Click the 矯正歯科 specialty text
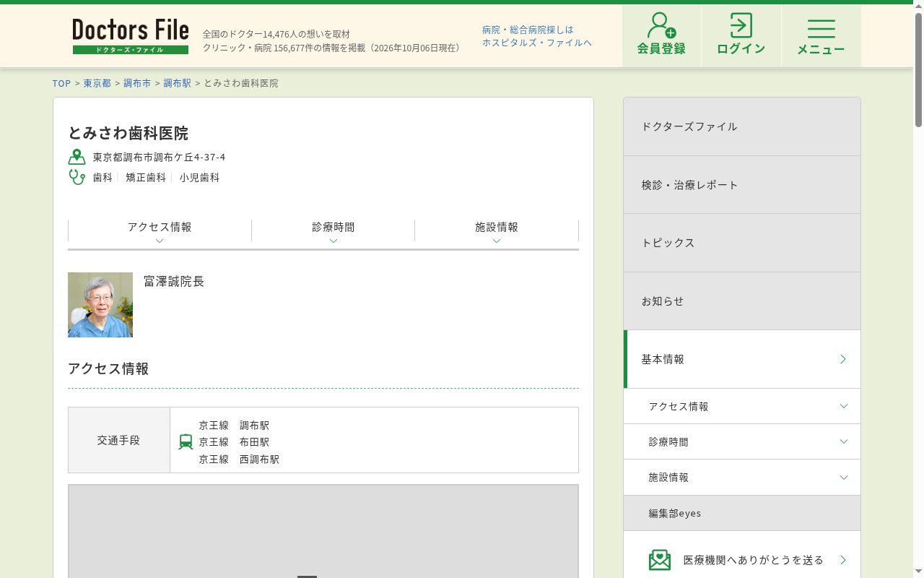Screen dimensions: 924x578 click(x=146, y=177)
